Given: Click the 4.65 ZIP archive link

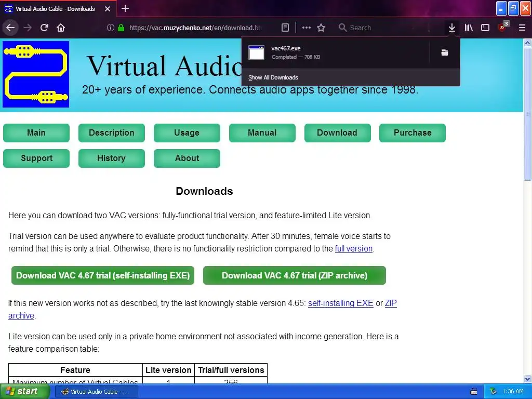Looking at the screenshot, I should 391,303.
